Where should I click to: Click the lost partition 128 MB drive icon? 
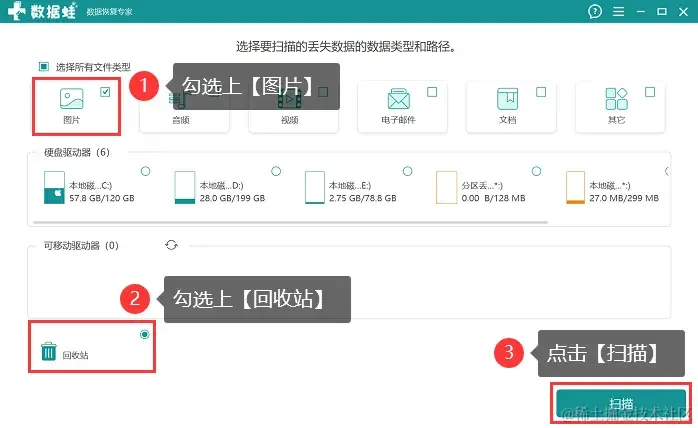(x=446, y=188)
